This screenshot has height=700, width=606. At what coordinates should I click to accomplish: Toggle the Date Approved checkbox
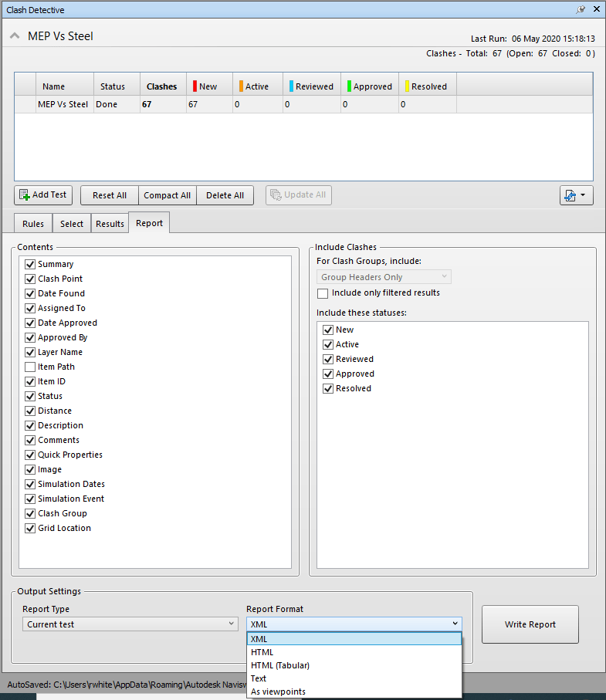pyautogui.click(x=30, y=323)
